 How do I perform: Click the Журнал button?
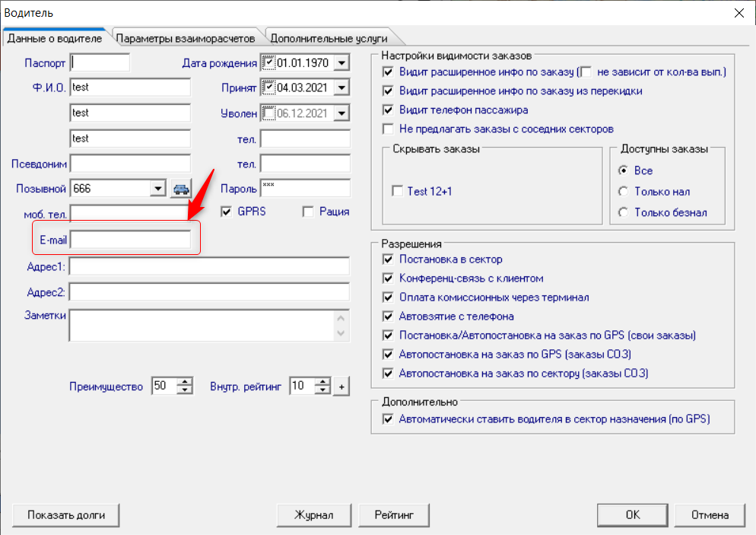(x=314, y=515)
